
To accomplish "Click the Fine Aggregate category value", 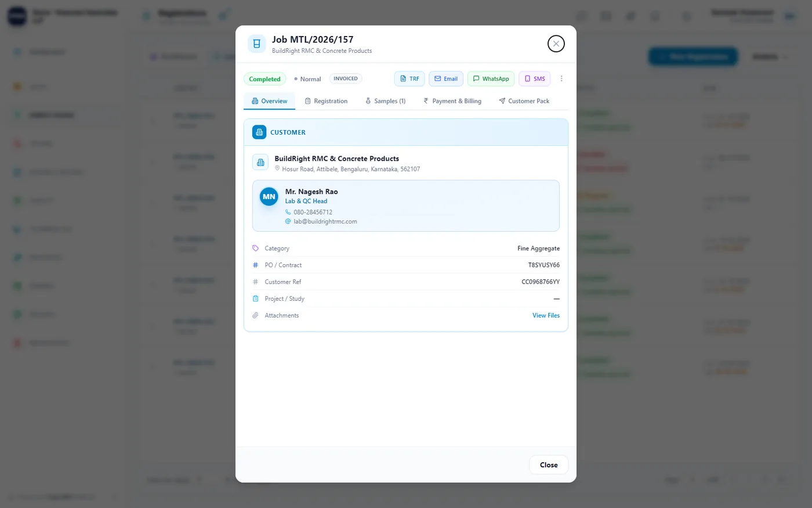I will [539, 248].
